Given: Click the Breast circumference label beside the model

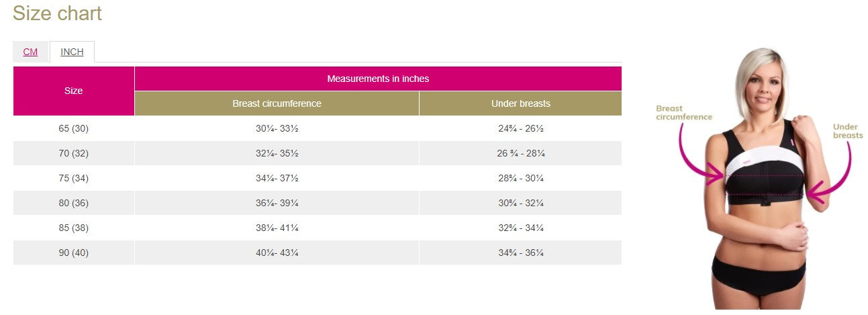Looking at the screenshot, I should pyautogui.click(x=683, y=112).
